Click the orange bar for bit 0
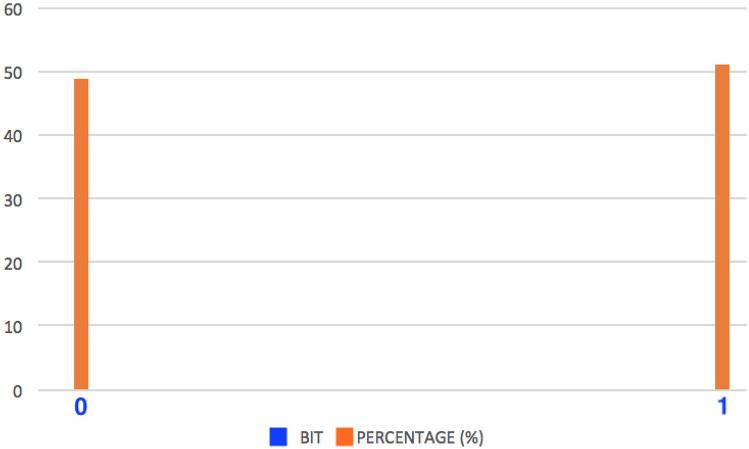Image resolution: width=749 pixels, height=449 pixels. (x=81, y=233)
